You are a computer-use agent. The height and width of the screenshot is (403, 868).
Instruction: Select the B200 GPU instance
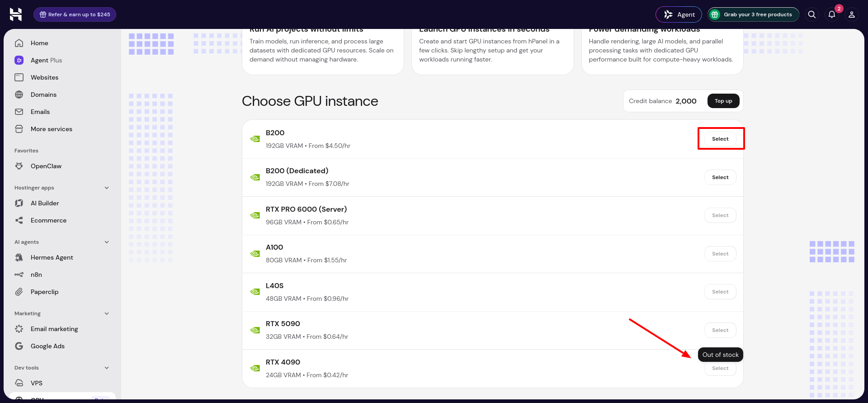pyautogui.click(x=720, y=139)
